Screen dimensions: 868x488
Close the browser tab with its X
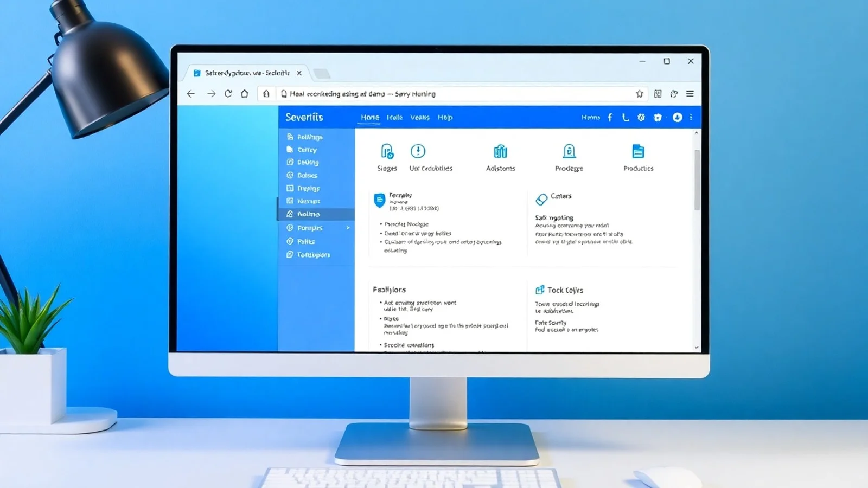[x=299, y=73]
